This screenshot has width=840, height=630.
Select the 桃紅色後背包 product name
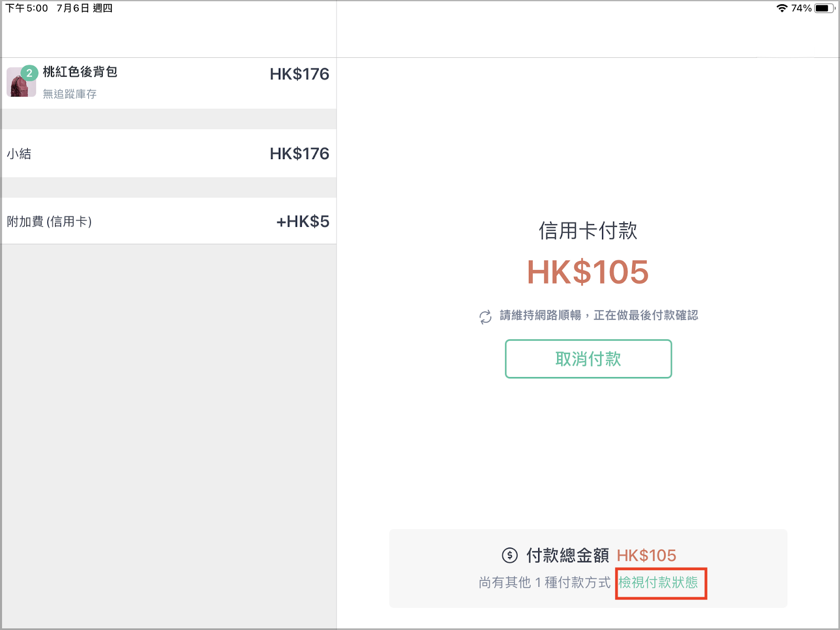click(80, 72)
